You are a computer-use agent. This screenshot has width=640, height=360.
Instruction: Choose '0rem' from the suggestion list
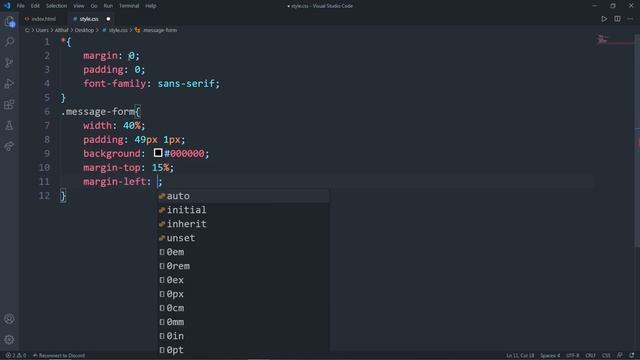point(243,266)
